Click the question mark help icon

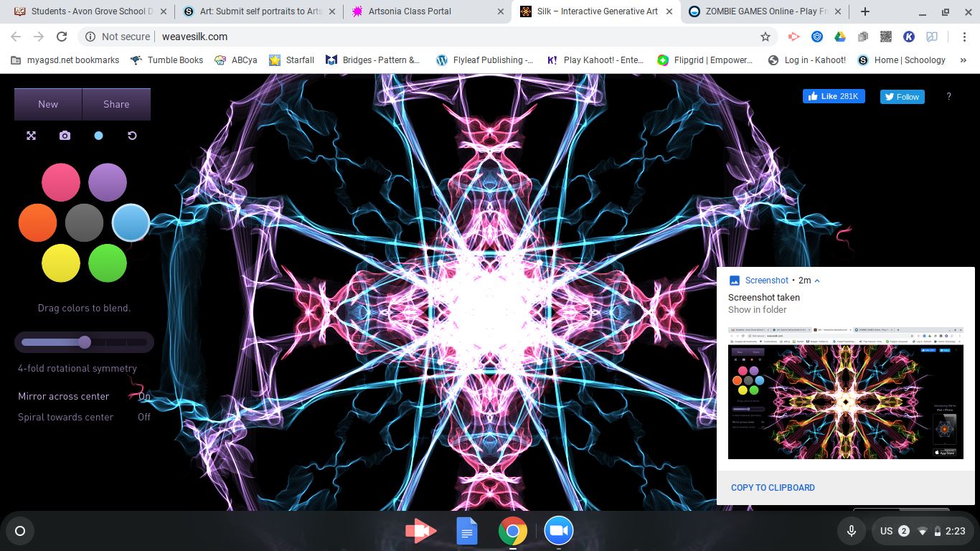click(x=948, y=97)
